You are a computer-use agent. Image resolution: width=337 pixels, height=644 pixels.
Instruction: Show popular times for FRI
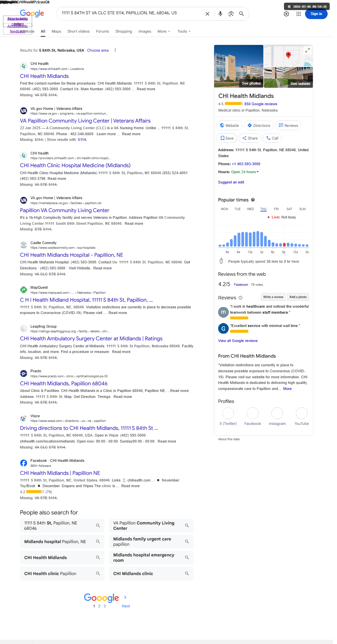276,209
